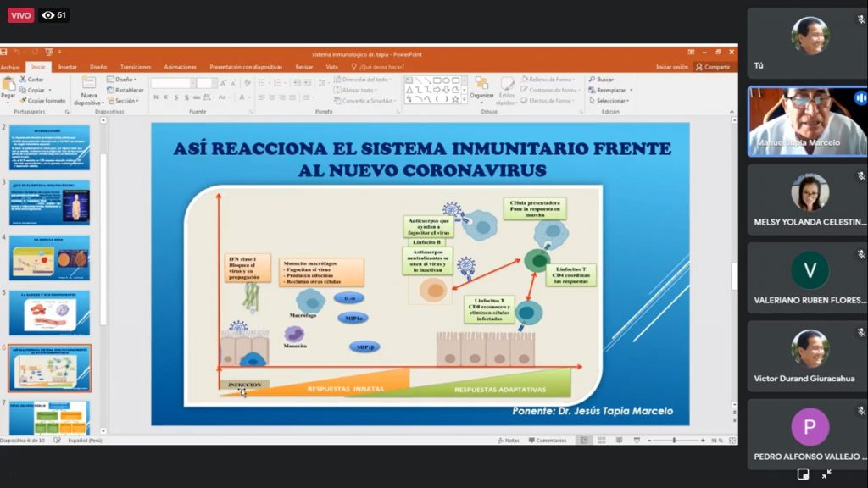Viewport: 868px width, 488px height.
Task: Toggle underline S formatting
Action: pos(176,97)
